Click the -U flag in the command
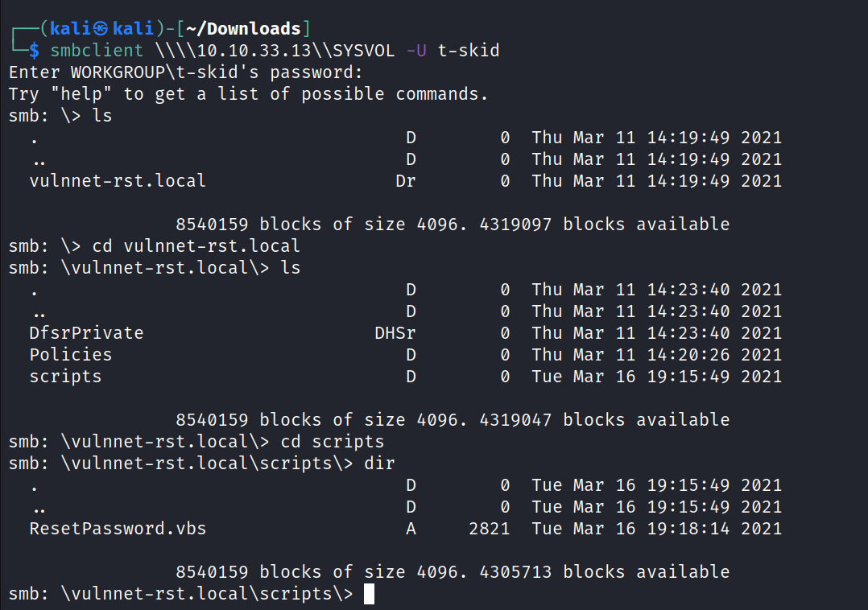The width and height of the screenshot is (868, 610). [x=416, y=51]
